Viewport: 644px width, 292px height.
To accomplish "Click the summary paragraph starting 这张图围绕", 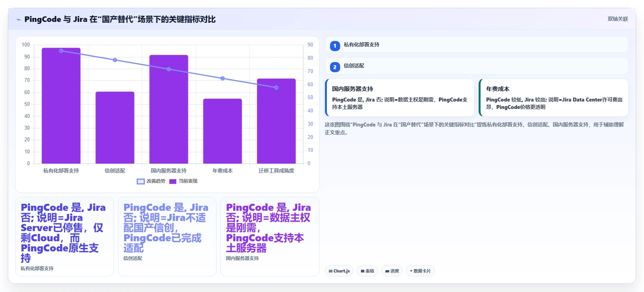I will click(474, 128).
